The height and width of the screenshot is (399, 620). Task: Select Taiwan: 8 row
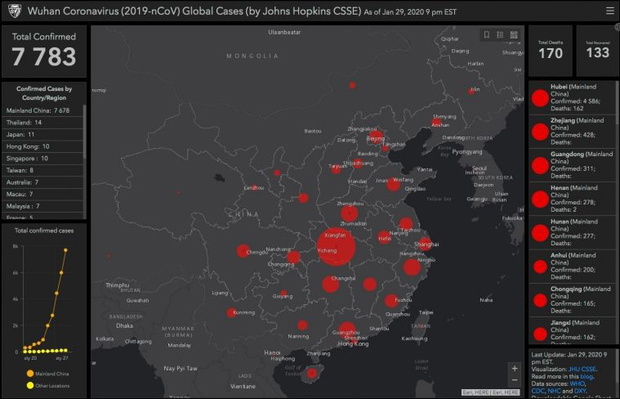(x=43, y=170)
